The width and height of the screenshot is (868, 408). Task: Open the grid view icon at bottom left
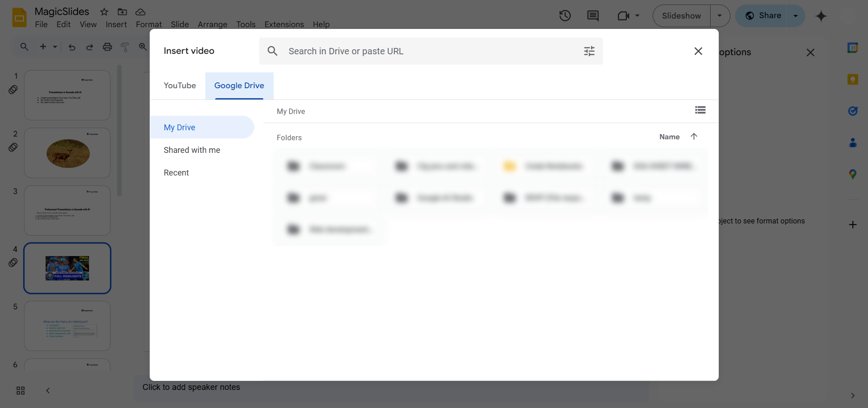tap(20, 391)
